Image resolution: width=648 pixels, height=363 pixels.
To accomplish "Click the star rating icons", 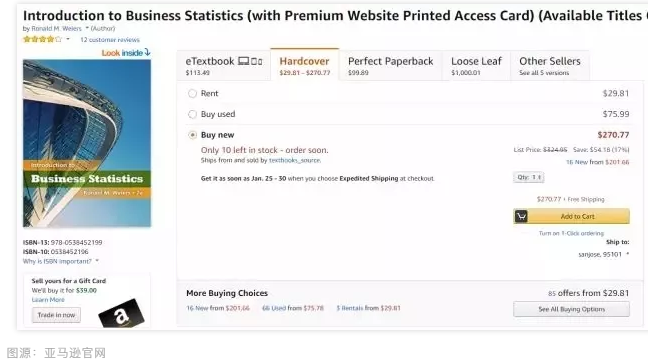I will 42,39.
